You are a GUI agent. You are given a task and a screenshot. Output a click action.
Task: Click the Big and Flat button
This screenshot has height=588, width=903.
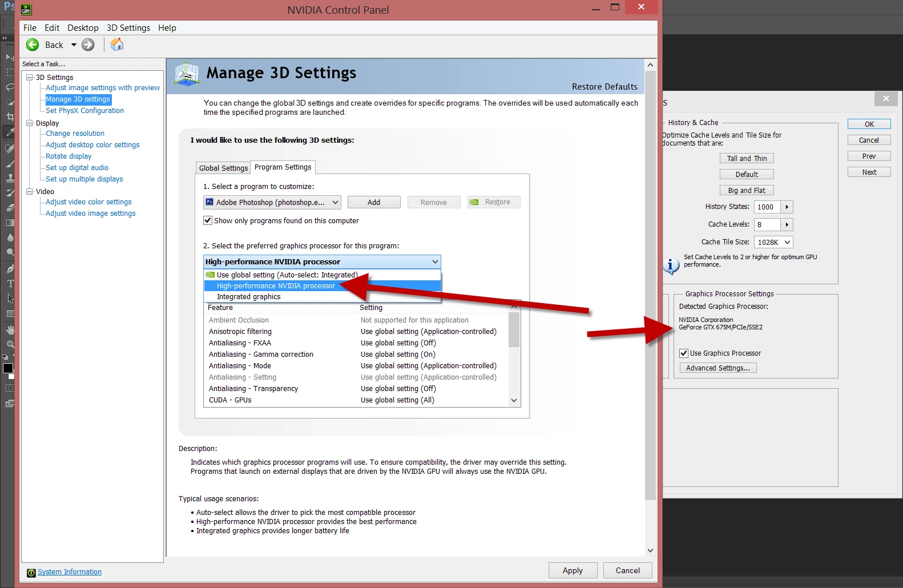[747, 191]
